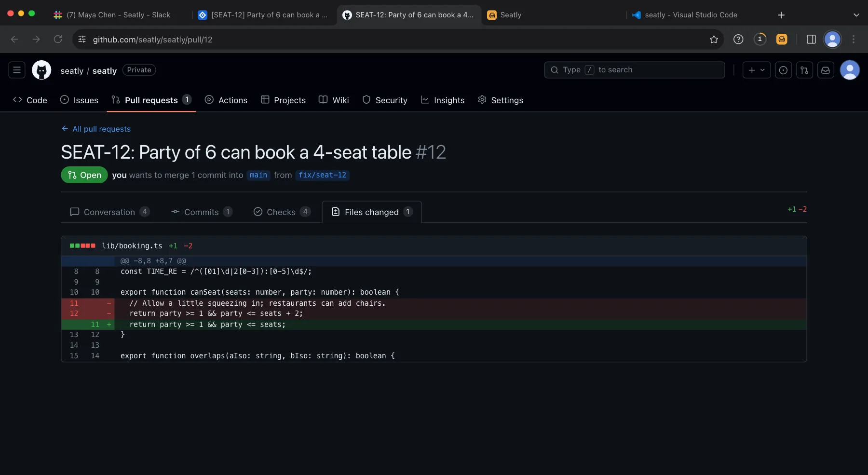This screenshot has width=868, height=475.
Task: Click the browser forward arrow
Action: coord(36,40)
